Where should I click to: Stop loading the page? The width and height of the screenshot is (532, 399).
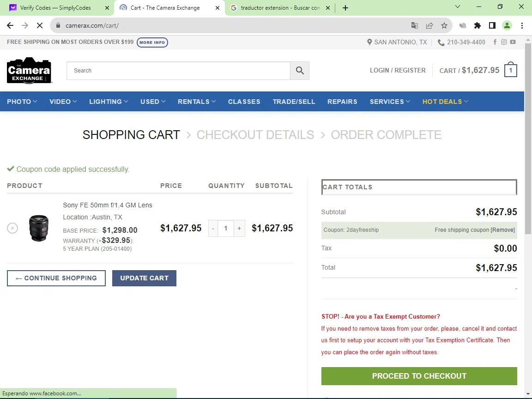(40, 25)
